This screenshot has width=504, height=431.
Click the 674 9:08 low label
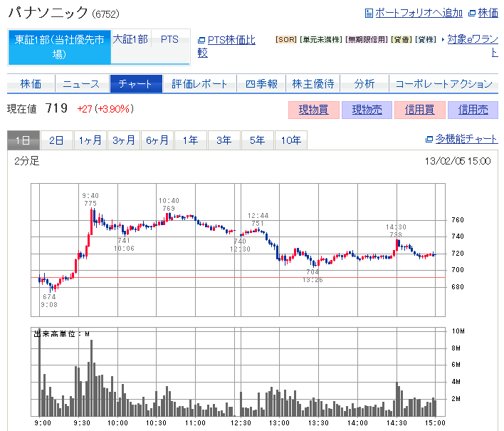point(49,301)
